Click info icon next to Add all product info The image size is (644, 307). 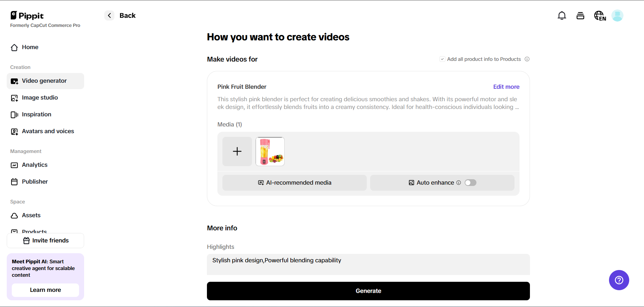(x=527, y=59)
